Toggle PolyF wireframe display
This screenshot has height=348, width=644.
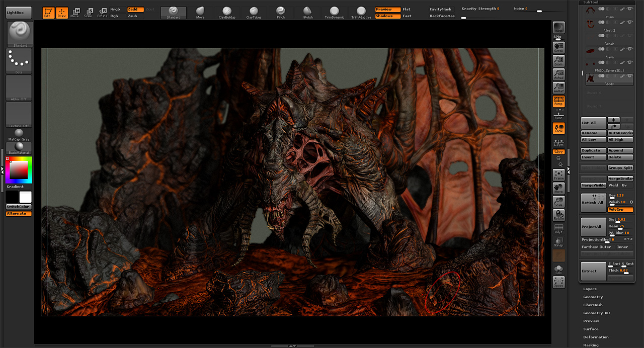(x=558, y=229)
